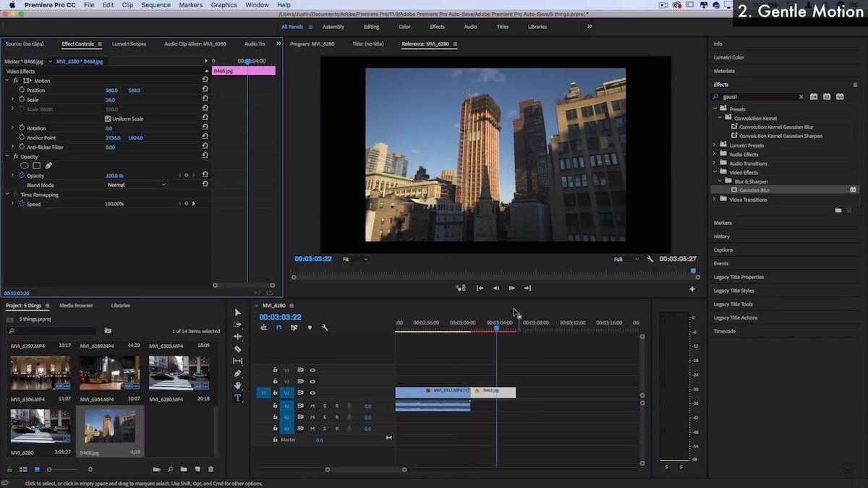Add Marker in timeline header
Viewport: 868px width, 488px height.
click(x=310, y=328)
